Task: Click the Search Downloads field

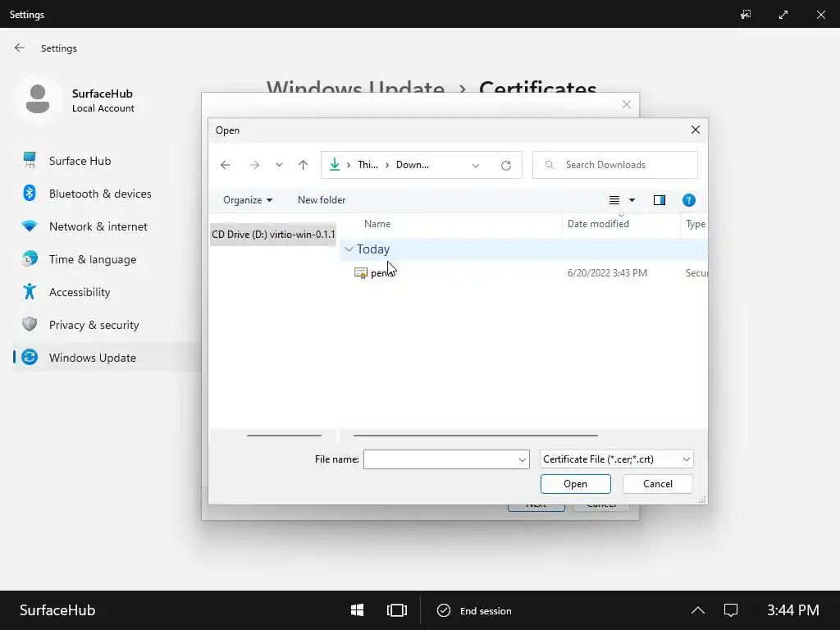Action: coord(615,165)
